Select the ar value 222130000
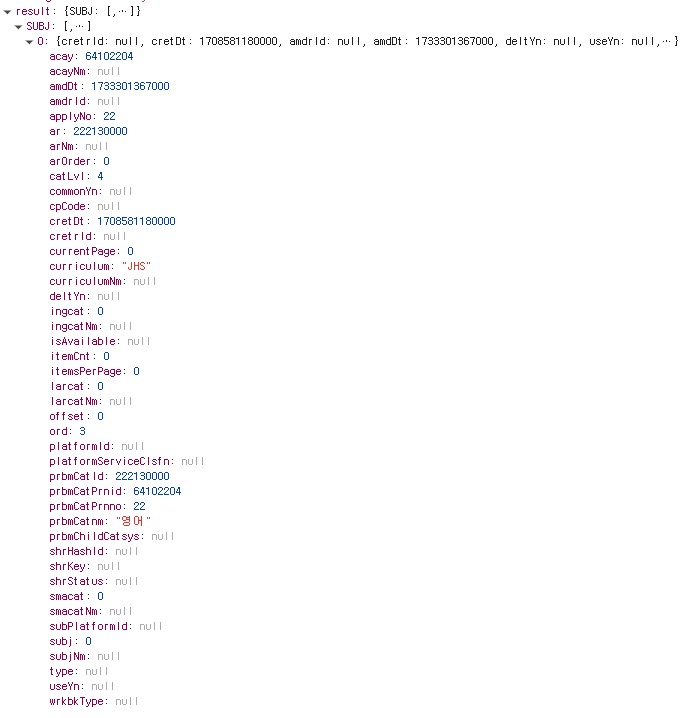690x718 pixels. point(100,131)
